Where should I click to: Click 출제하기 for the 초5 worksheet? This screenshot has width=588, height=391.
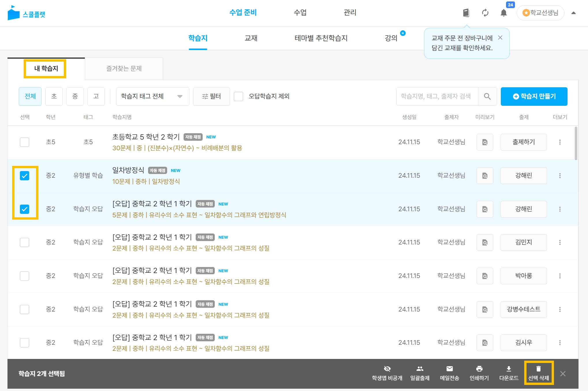(523, 142)
